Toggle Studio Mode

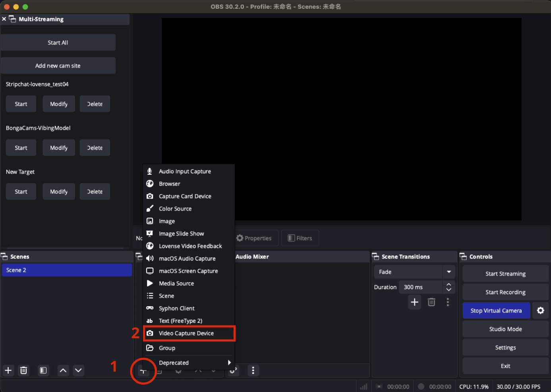coord(505,329)
